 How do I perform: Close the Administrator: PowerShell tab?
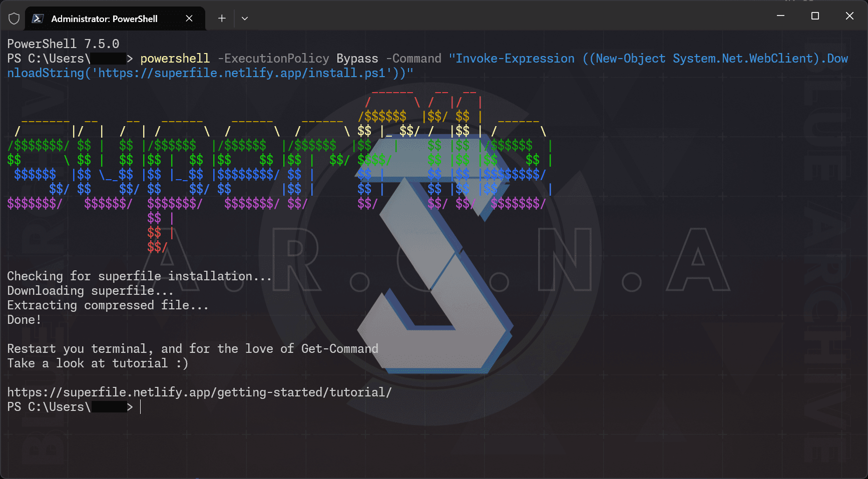[x=189, y=19]
